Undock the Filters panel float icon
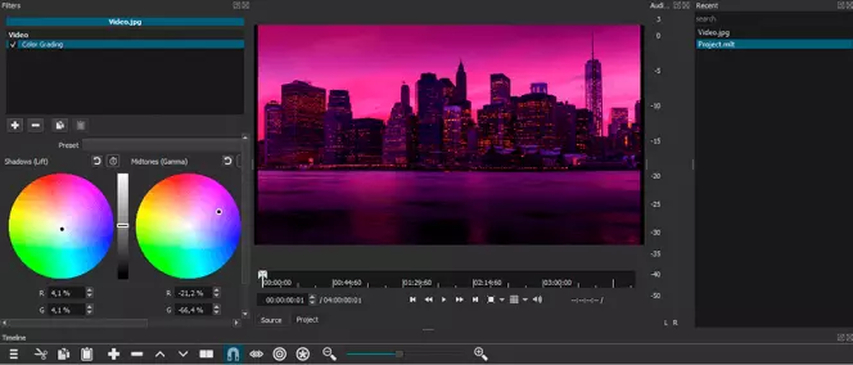 pos(237,5)
